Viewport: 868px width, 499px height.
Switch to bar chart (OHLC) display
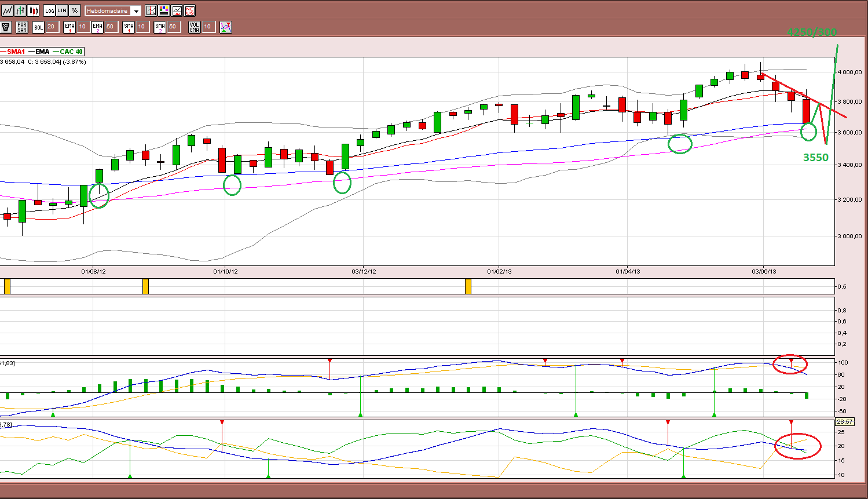pyautogui.click(x=20, y=10)
